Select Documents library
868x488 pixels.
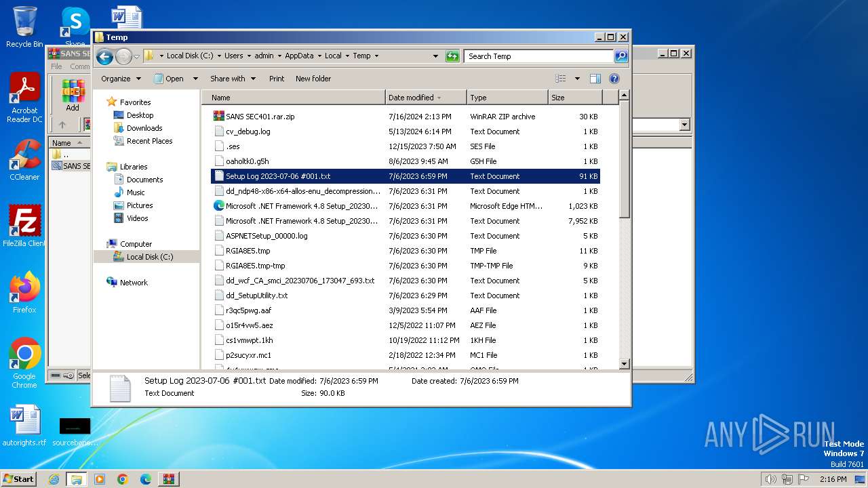[144, 180]
